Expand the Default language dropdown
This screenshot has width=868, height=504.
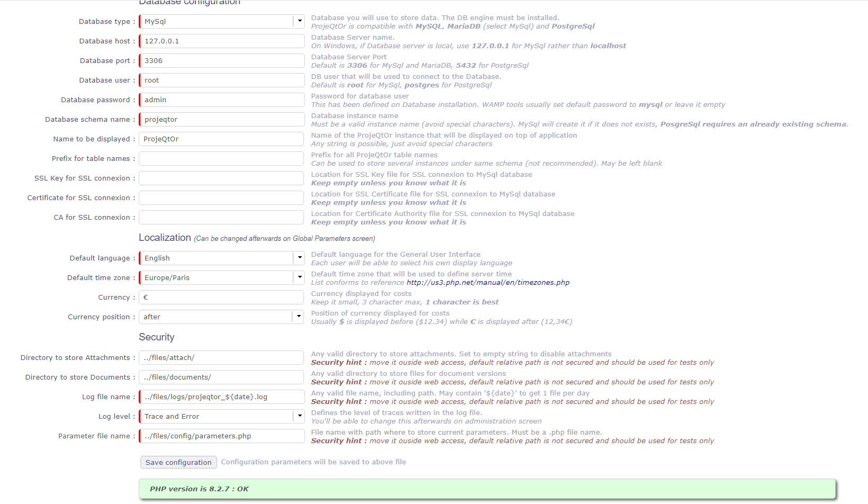point(299,258)
